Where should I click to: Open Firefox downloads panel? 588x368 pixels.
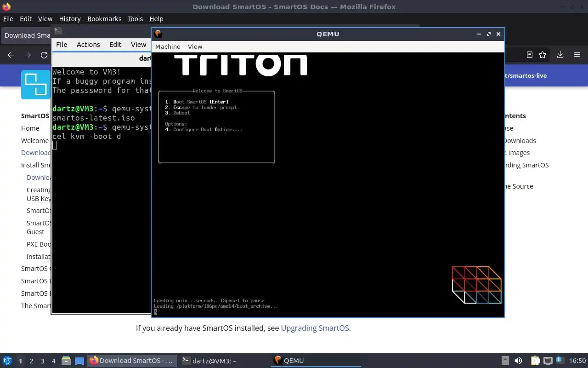click(x=560, y=55)
